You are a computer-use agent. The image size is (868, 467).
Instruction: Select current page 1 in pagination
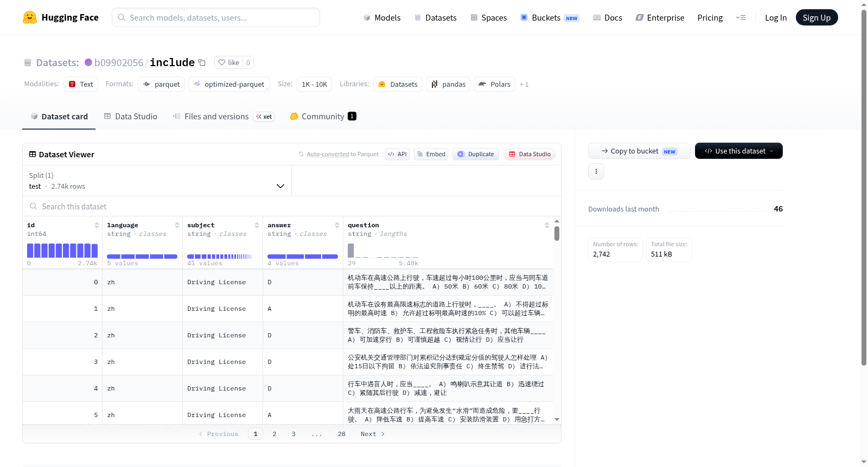256,434
